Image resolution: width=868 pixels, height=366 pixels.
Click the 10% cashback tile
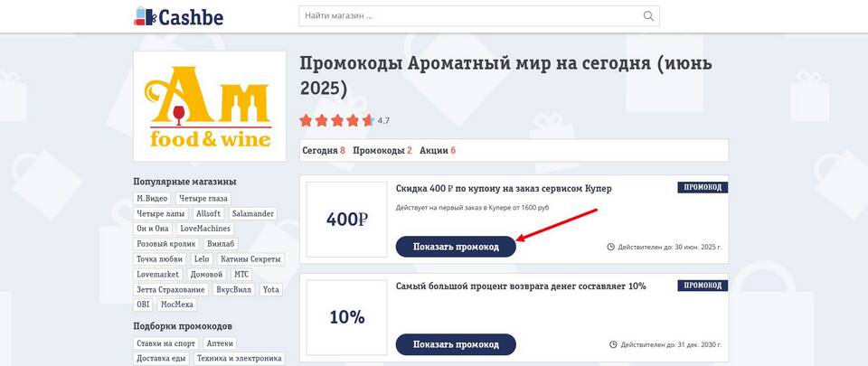(x=347, y=317)
